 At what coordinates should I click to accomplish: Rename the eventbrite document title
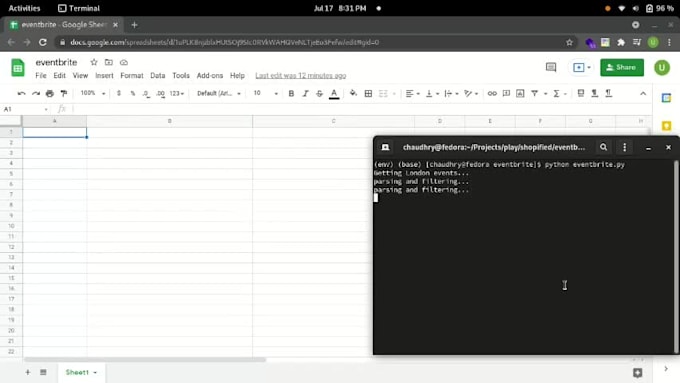tap(56, 62)
